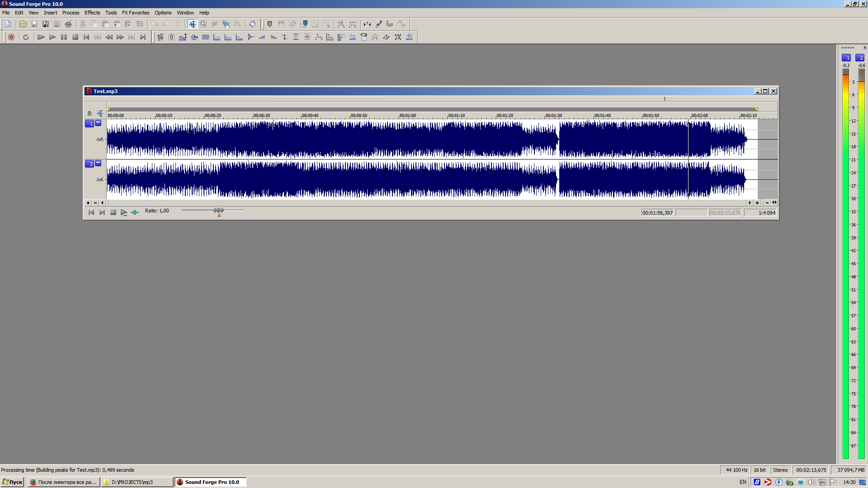Viewport: 868px width, 488px height.
Task: Collapse channel 2 using its minus button
Action: coord(98,163)
